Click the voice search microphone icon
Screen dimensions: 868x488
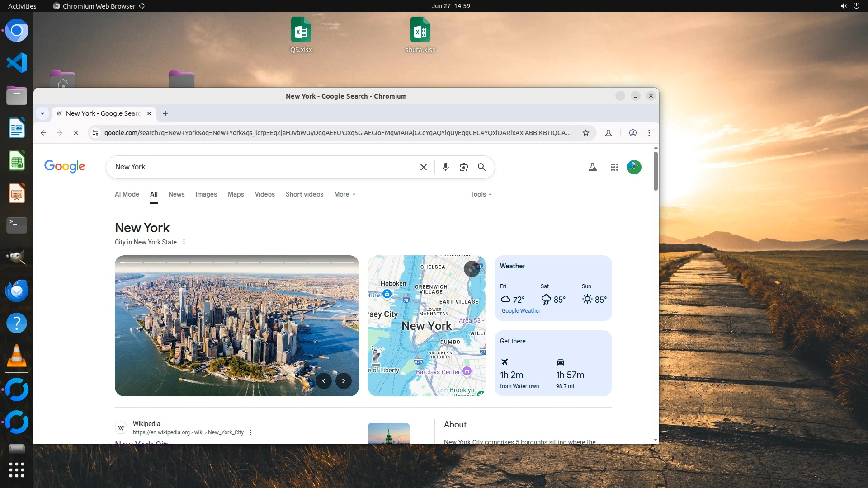445,167
